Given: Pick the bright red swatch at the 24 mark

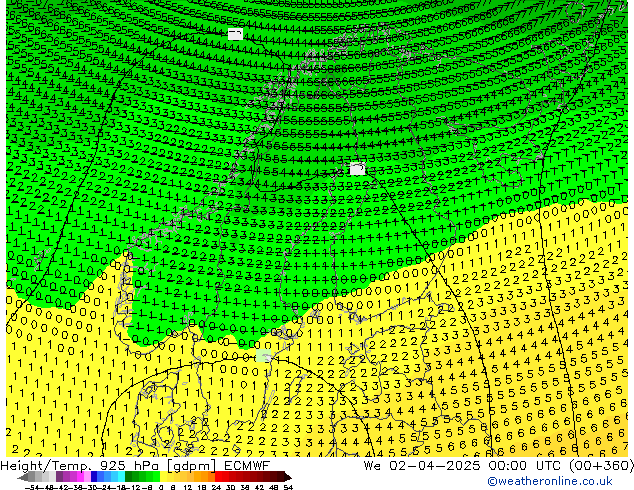Looking at the screenshot, I should tap(218, 477).
